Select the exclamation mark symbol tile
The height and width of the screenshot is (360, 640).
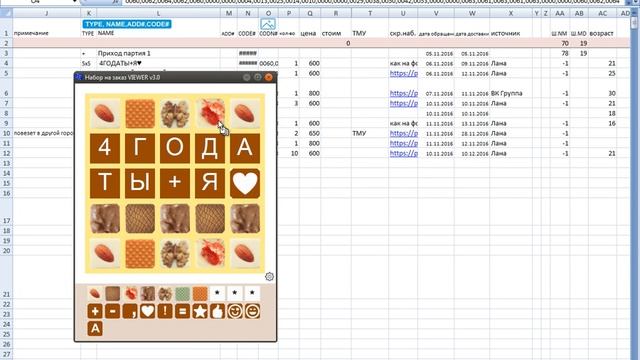[165, 311]
